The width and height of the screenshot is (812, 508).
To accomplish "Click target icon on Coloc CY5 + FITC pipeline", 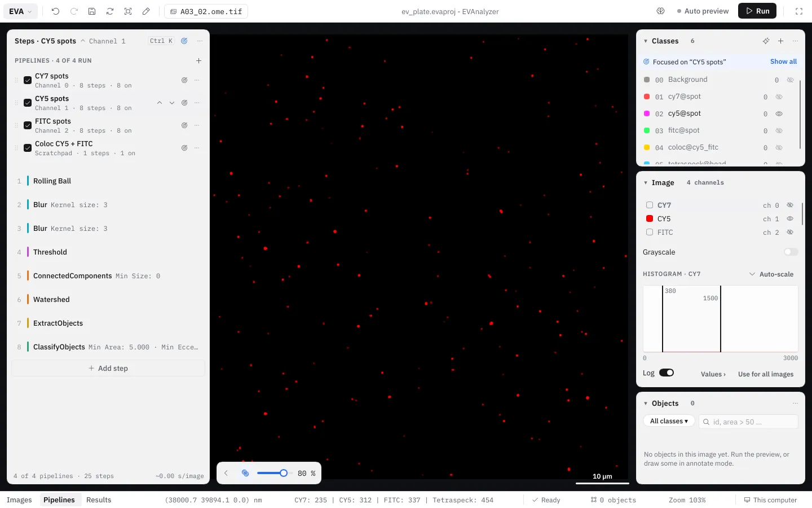I will point(184,148).
